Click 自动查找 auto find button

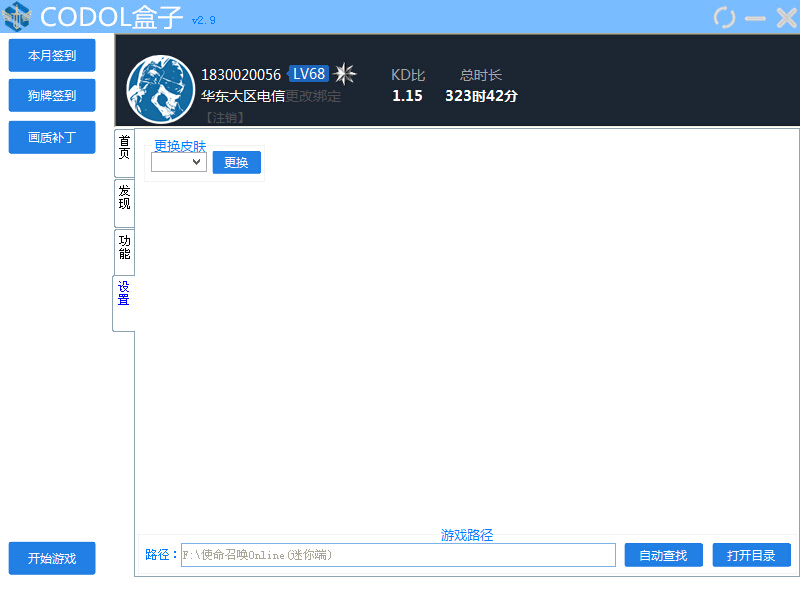pos(663,555)
